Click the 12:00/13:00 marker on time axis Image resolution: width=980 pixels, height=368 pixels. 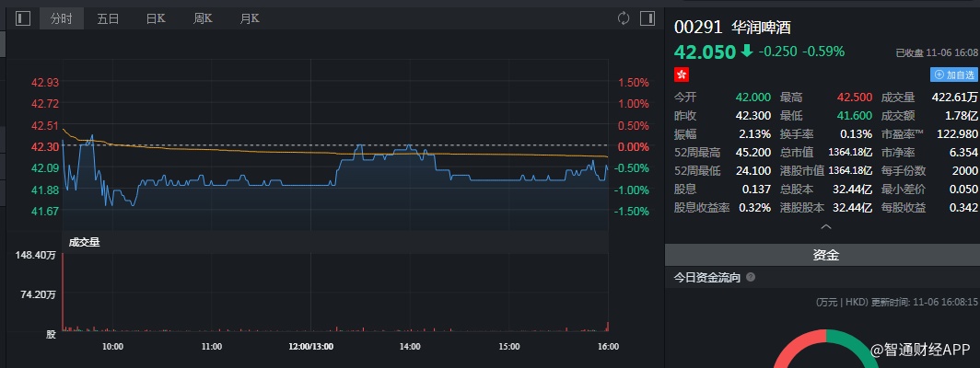310,347
